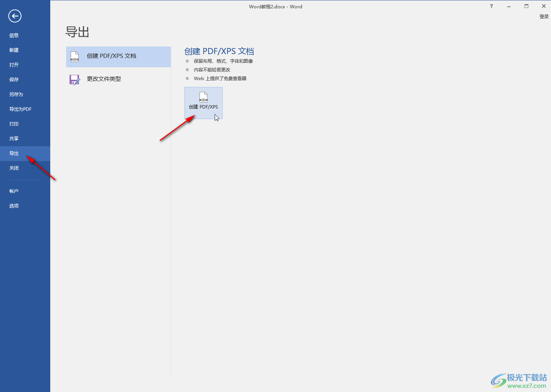The width and height of the screenshot is (551, 392).
Task: Restore down the Word window
Action: pyautogui.click(x=526, y=6)
